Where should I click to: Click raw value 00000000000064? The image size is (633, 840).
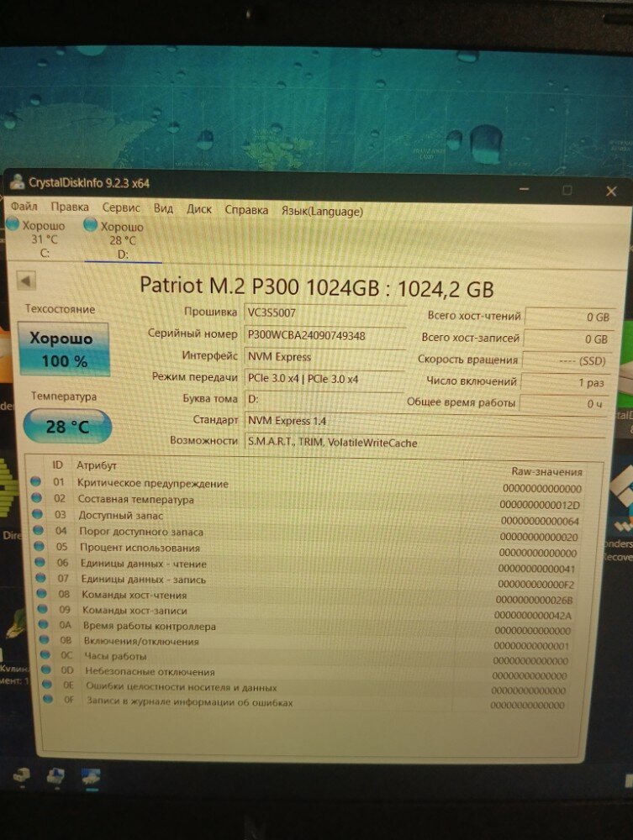coord(539,521)
